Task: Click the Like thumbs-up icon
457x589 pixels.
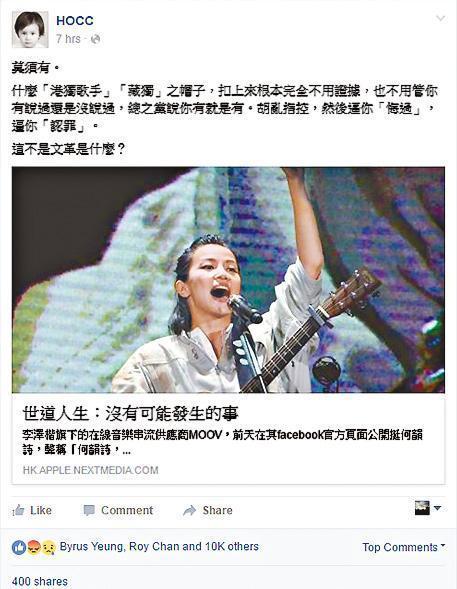Action: (x=18, y=510)
